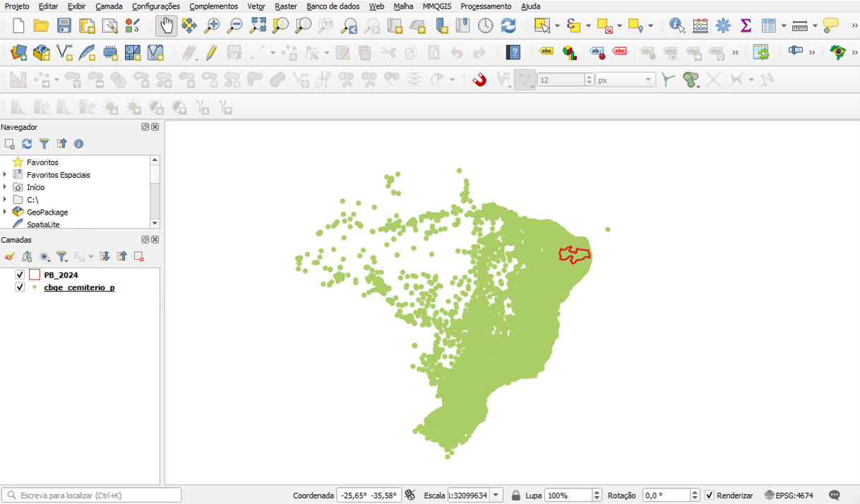Click the Refresh map icon

(x=508, y=26)
